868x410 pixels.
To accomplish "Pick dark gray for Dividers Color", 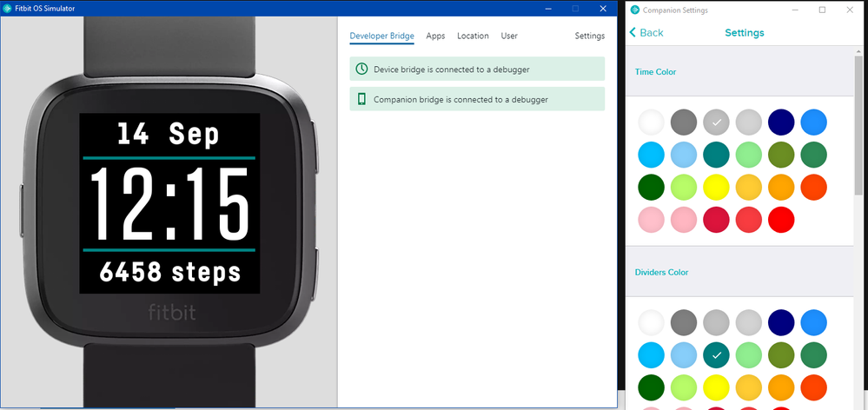I will [684, 322].
